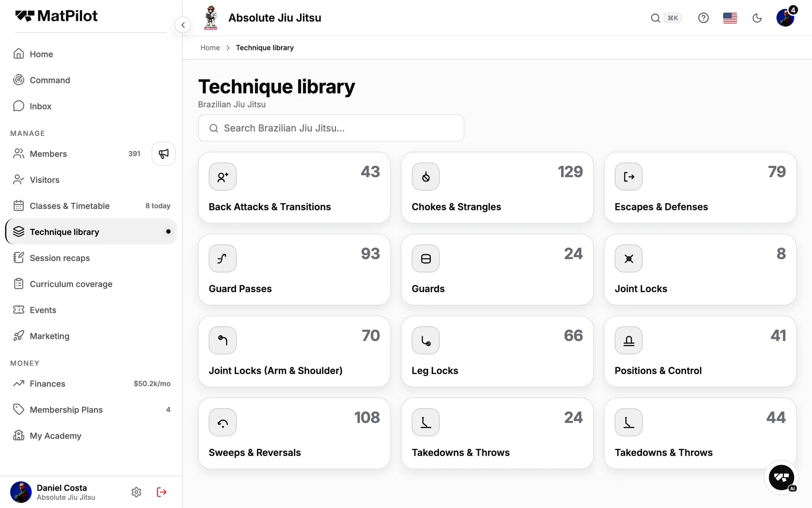Viewport: 812px width, 508px height.
Task: Open Visitors in the sidebar
Action: pos(91,180)
